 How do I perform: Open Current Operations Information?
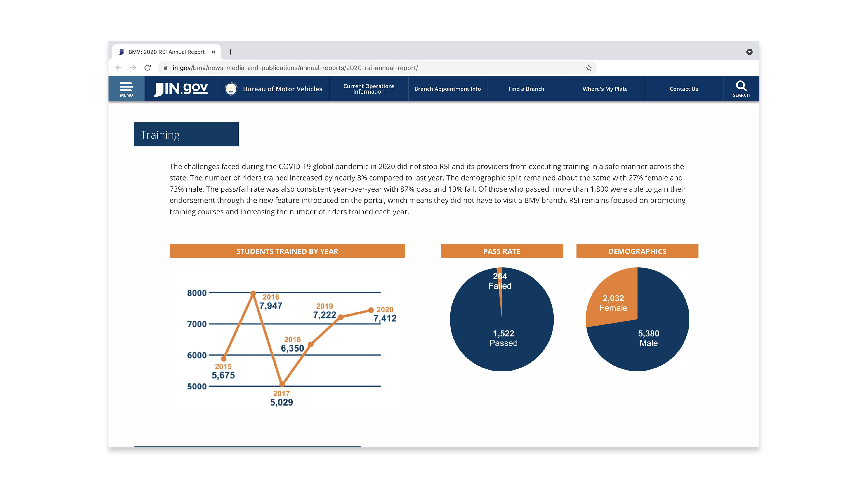369,89
